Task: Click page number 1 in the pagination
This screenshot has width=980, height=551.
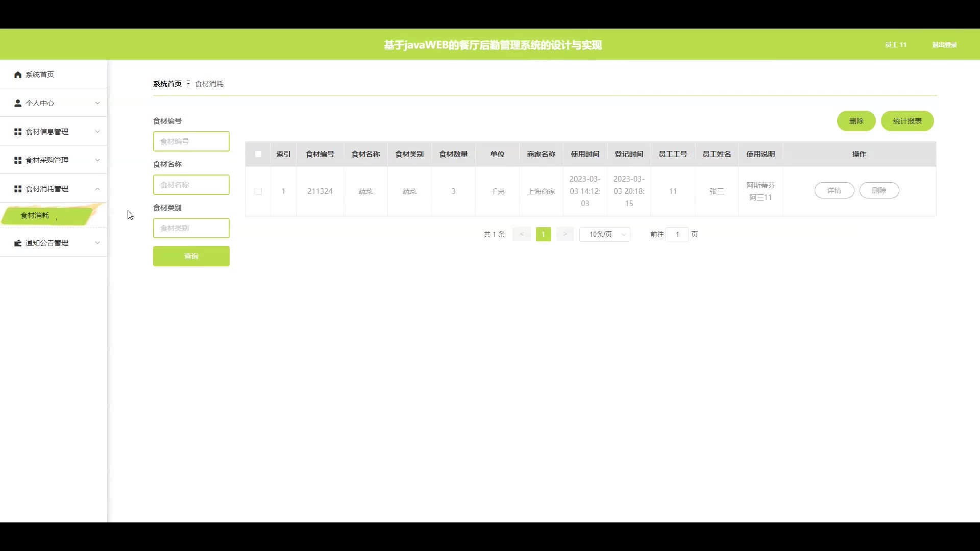Action: click(x=543, y=234)
